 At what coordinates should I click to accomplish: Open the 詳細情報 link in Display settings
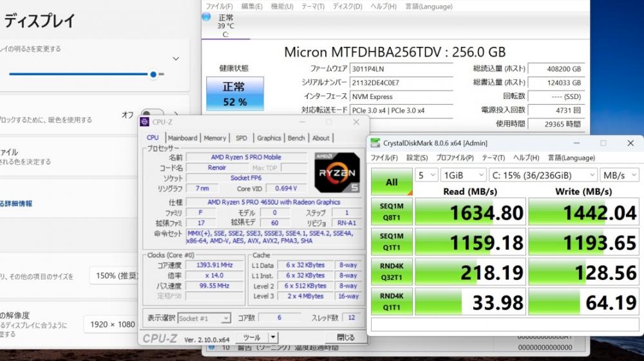(16, 203)
